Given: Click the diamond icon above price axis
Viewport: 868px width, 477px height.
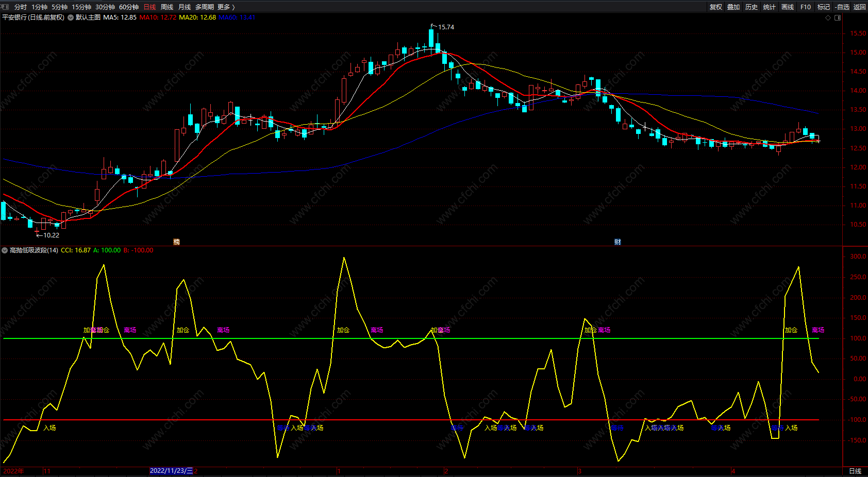Looking at the screenshot, I should 828,18.
